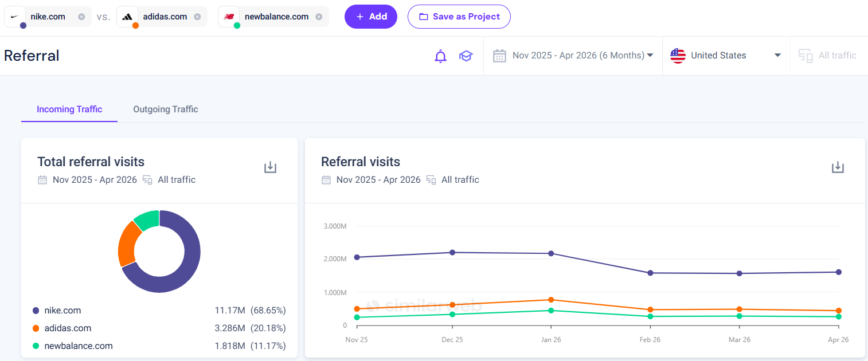Click the adidas.com Dec 25 data point
868x361 pixels.
click(x=452, y=305)
